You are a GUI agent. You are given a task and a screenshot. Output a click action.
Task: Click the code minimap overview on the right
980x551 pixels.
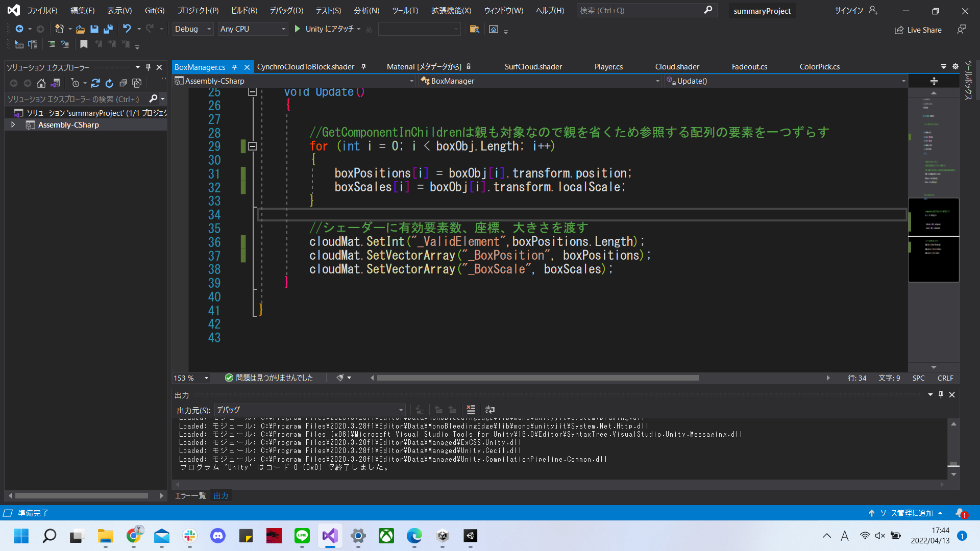click(934, 230)
